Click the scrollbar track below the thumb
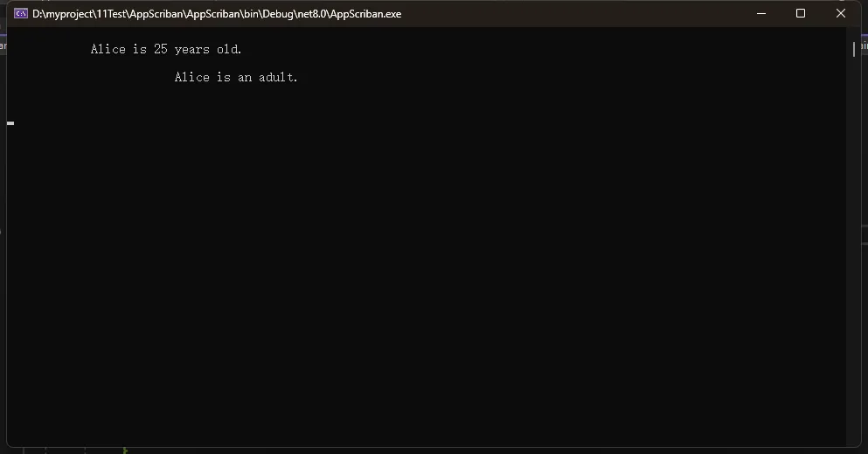This screenshot has width=868, height=454. (854, 249)
